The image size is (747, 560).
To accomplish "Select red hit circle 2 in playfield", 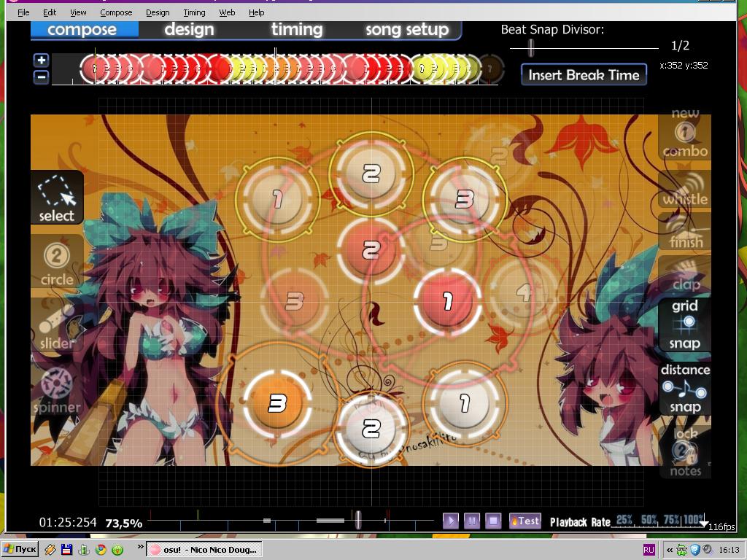I will (x=371, y=249).
